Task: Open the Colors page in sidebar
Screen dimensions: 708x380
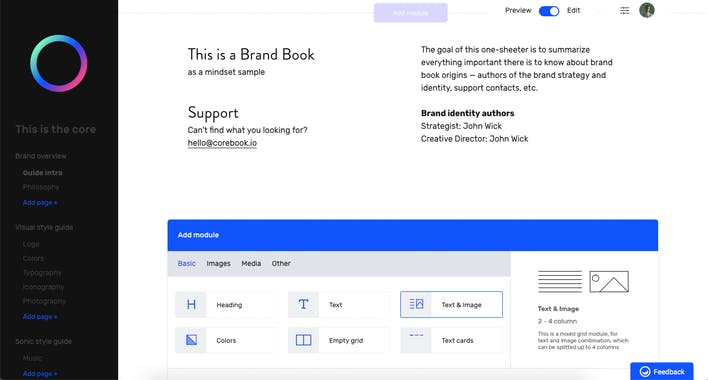Action: pyautogui.click(x=33, y=259)
